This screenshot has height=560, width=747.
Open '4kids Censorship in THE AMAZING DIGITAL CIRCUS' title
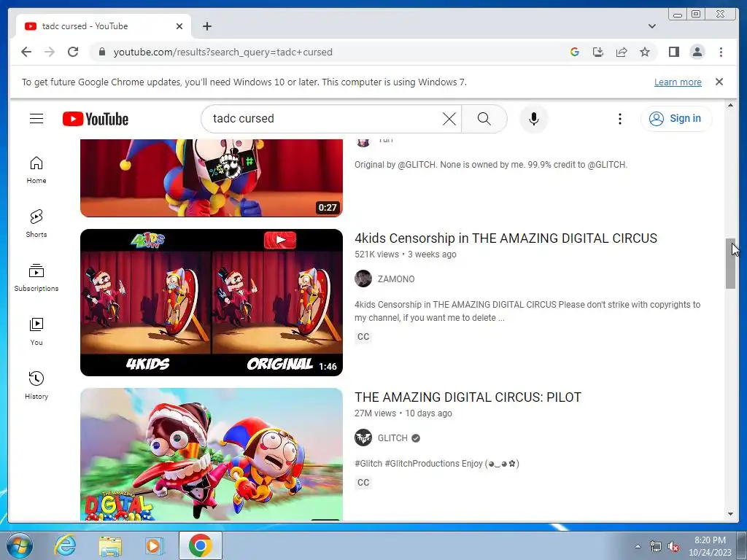coord(506,238)
